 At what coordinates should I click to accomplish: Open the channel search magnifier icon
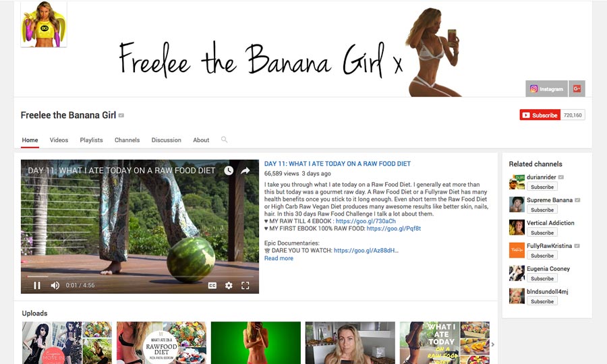tap(224, 140)
